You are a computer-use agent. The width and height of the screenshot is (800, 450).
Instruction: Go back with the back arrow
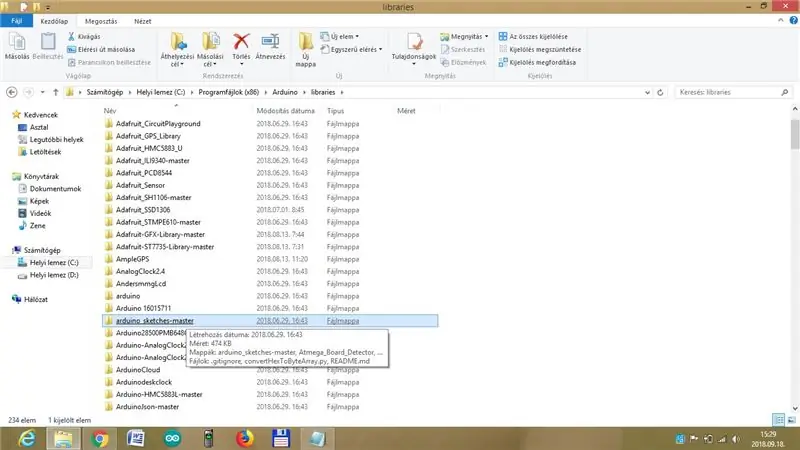click(x=12, y=92)
